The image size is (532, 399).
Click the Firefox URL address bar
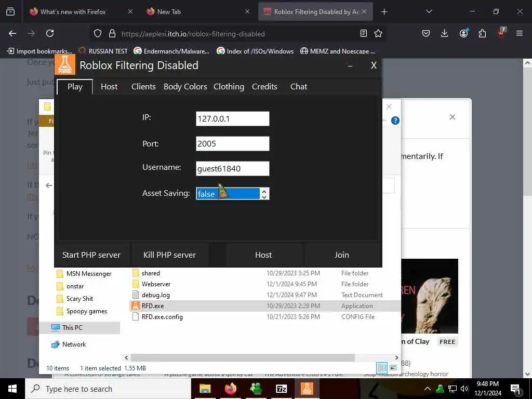point(237,34)
